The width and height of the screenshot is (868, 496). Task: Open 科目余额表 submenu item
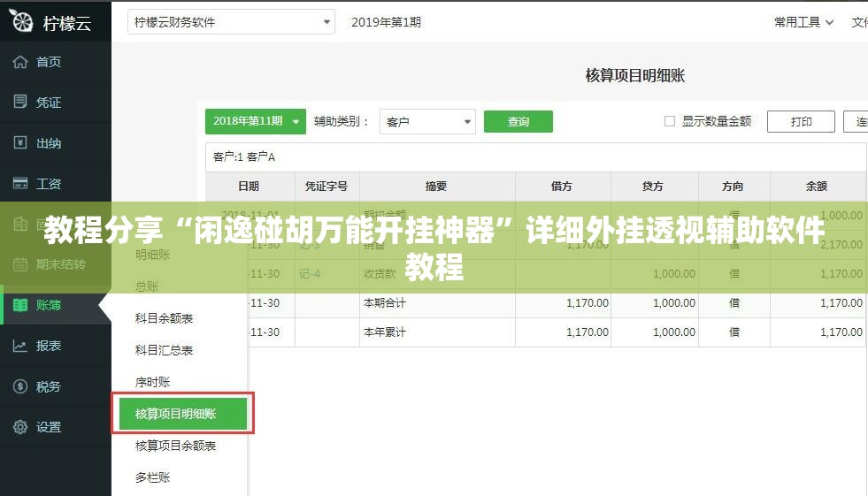coord(164,318)
